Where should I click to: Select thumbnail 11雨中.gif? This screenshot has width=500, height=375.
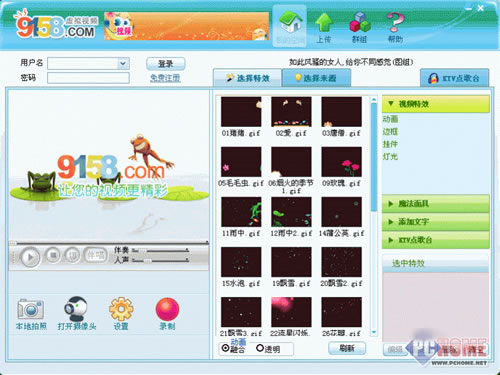241,212
